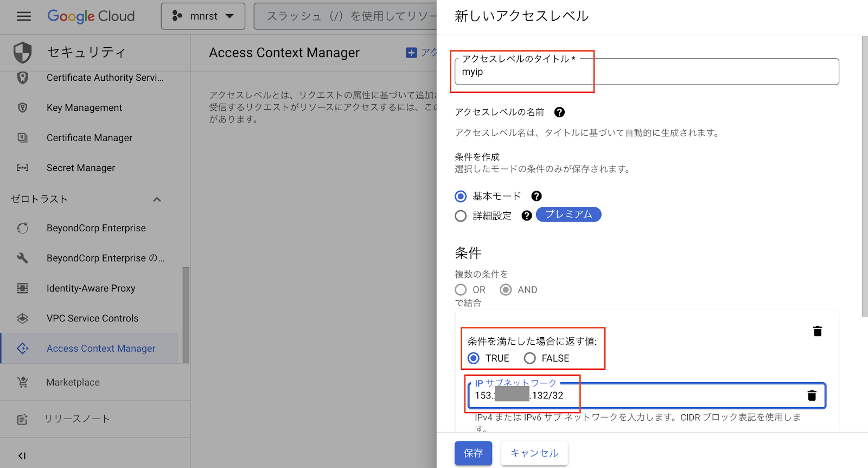Screen dimensions: 868x468
Task: Delete the condition with top trash icon
Action: click(818, 331)
